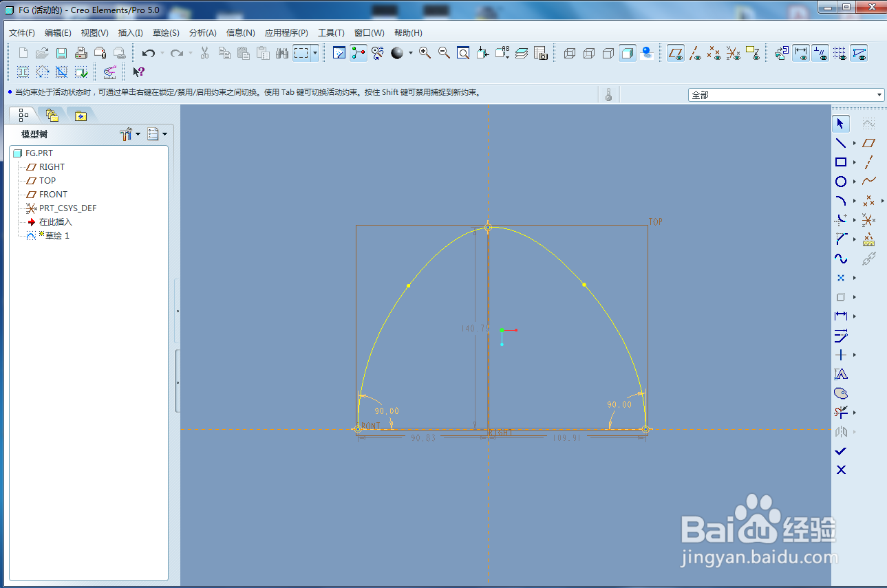Open the Layers toolbar icon
This screenshot has width=887, height=588.
521,53
